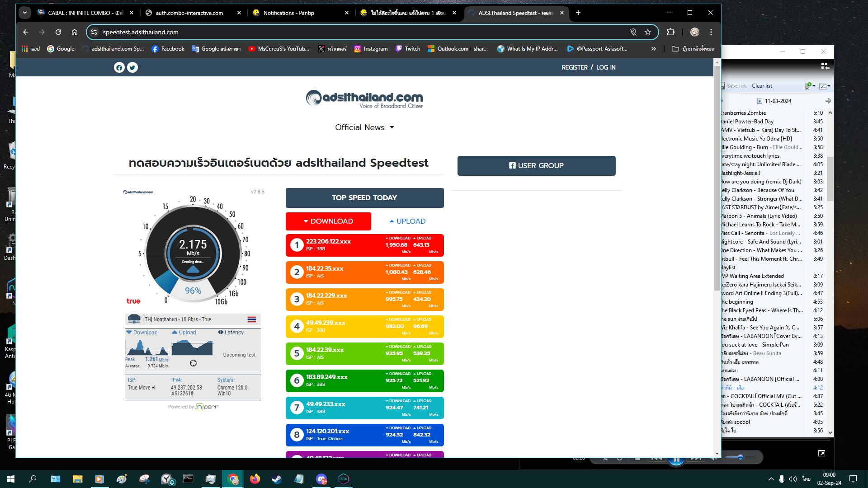Select DOWNLOAD ranking toggle
Viewport: 868px width, 488px height.
tap(328, 221)
